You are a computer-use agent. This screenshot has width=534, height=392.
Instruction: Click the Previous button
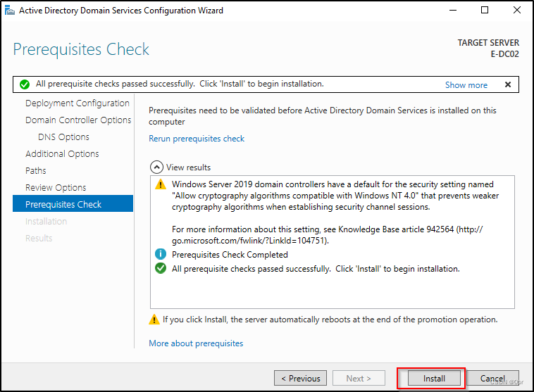(x=300, y=378)
